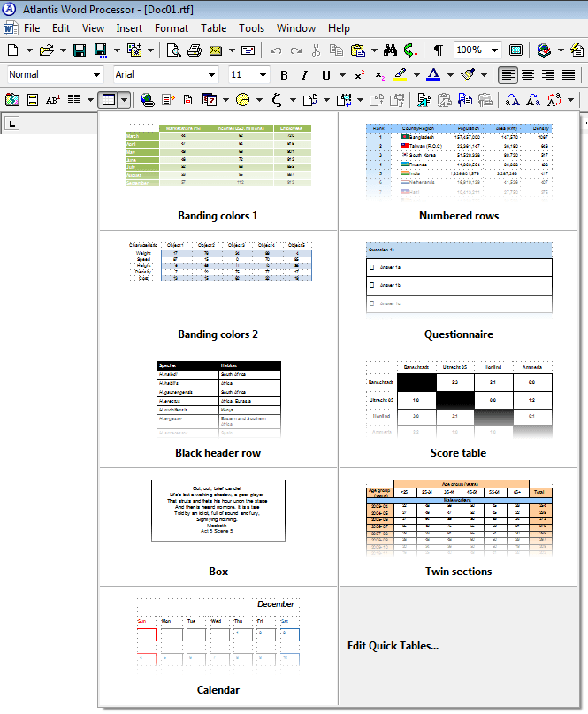The width and height of the screenshot is (588, 714).
Task: Save the document using the floppy disk icon
Action: [80, 50]
